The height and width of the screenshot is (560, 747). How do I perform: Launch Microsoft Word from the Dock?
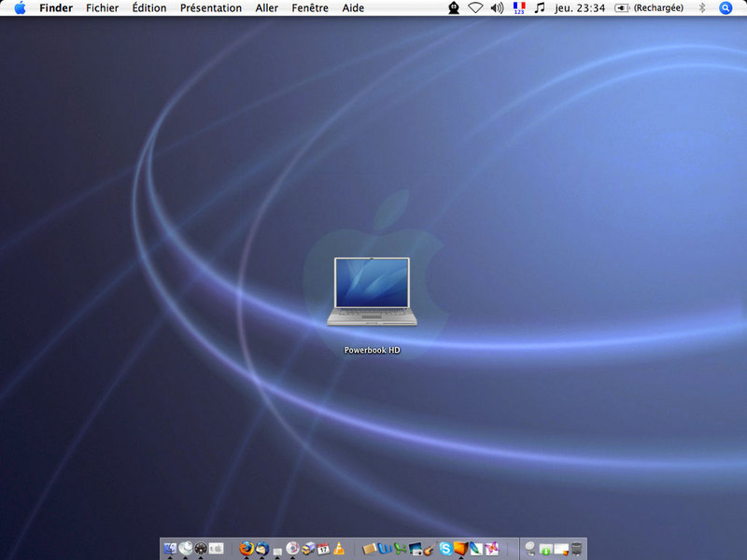[385, 549]
